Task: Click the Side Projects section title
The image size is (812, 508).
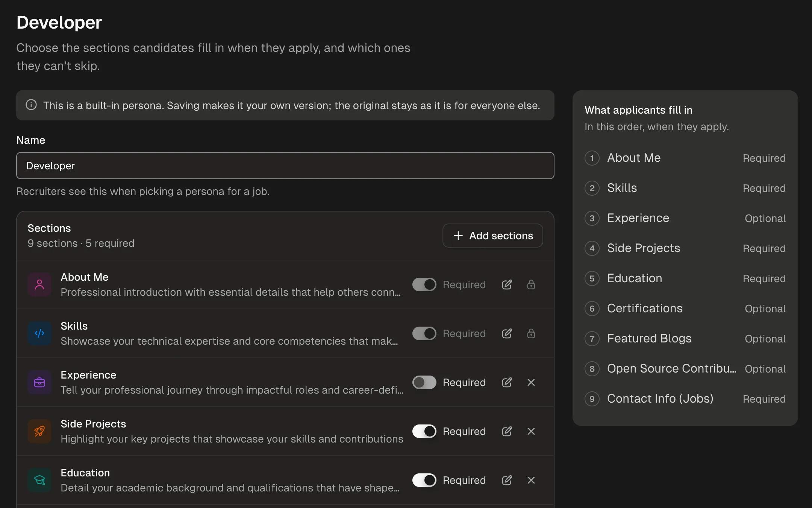Action: [93, 424]
